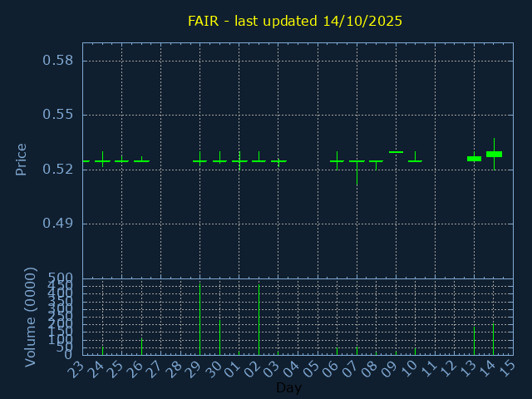
Task: Click the candlestick for day 13
Action: pyautogui.click(x=474, y=158)
